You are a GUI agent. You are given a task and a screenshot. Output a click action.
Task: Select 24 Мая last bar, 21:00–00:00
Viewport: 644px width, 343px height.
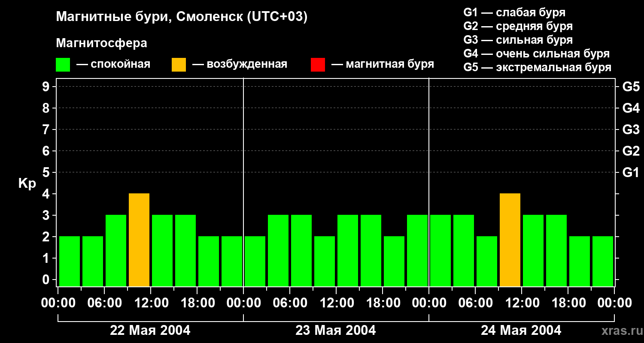[x=603, y=261]
